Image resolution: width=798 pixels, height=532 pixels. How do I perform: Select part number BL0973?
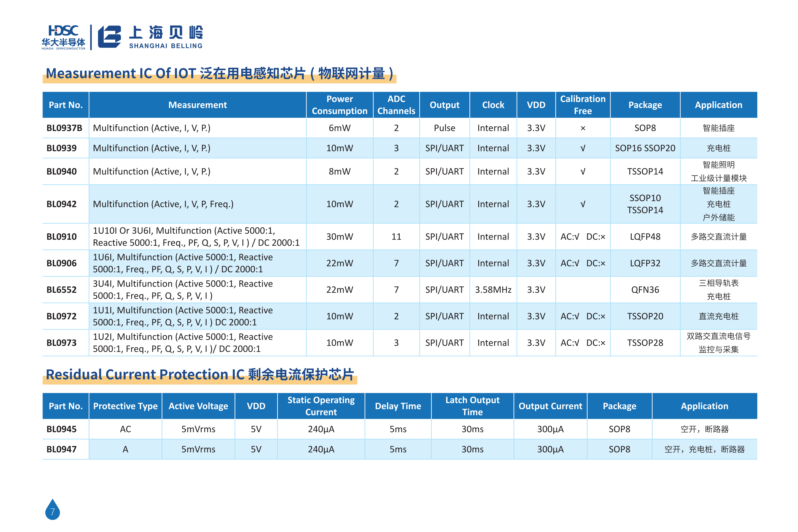click(61, 343)
